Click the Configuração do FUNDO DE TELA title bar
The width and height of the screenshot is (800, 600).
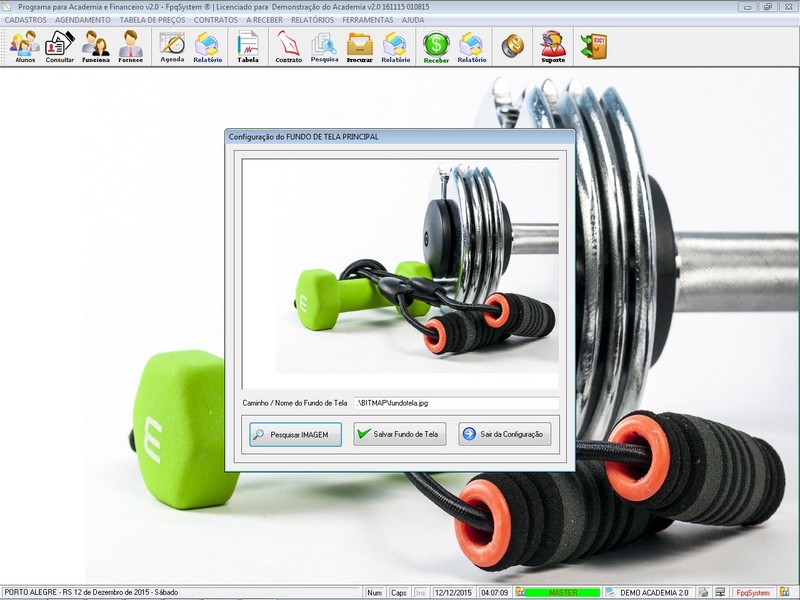[400, 137]
